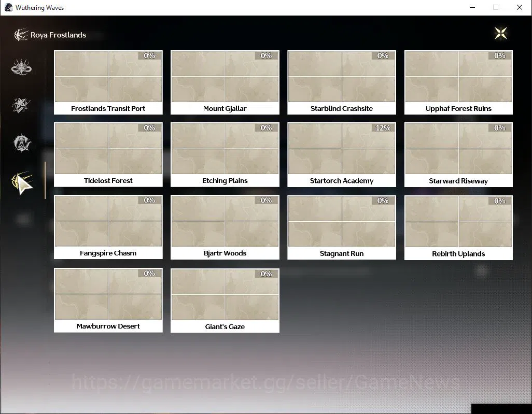Open the Bjartr Woods map thumbnail
This screenshot has height=414, width=532.
pyautogui.click(x=225, y=221)
